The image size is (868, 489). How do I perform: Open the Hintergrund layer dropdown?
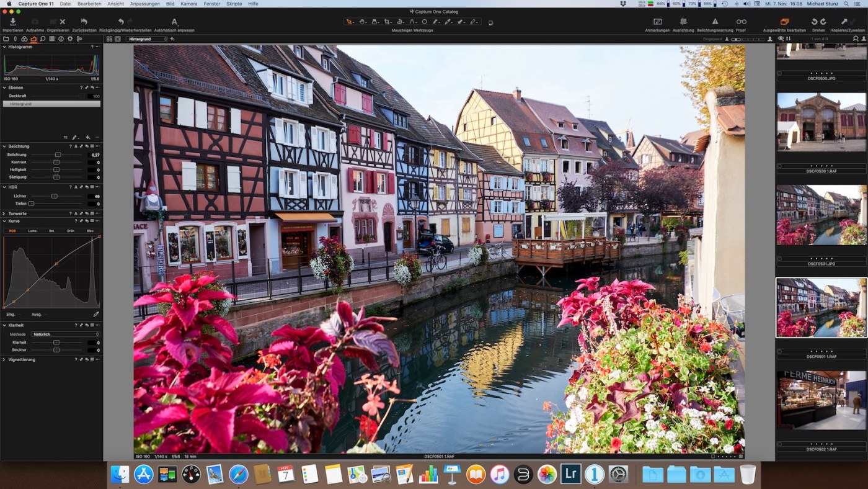147,38
